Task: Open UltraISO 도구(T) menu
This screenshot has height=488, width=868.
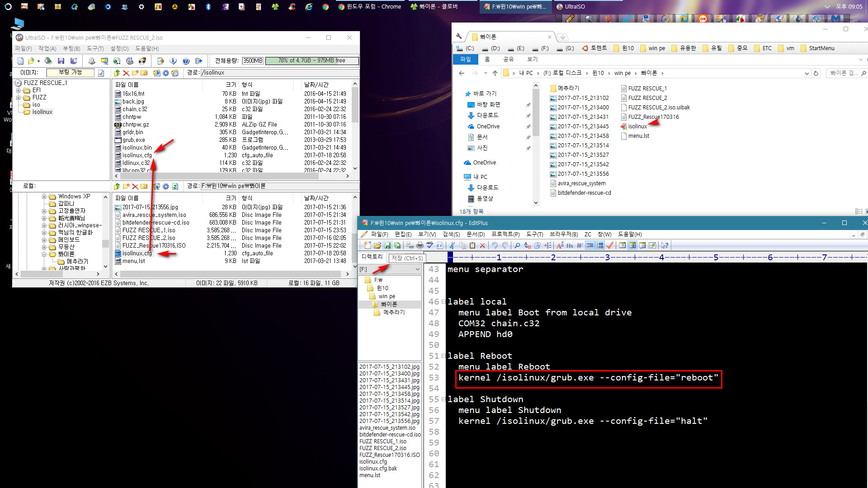Action: pos(95,48)
